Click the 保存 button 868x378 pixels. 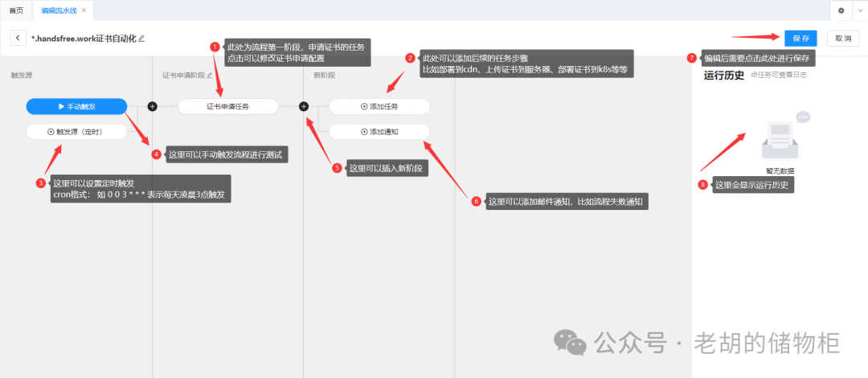pyautogui.click(x=800, y=39)
